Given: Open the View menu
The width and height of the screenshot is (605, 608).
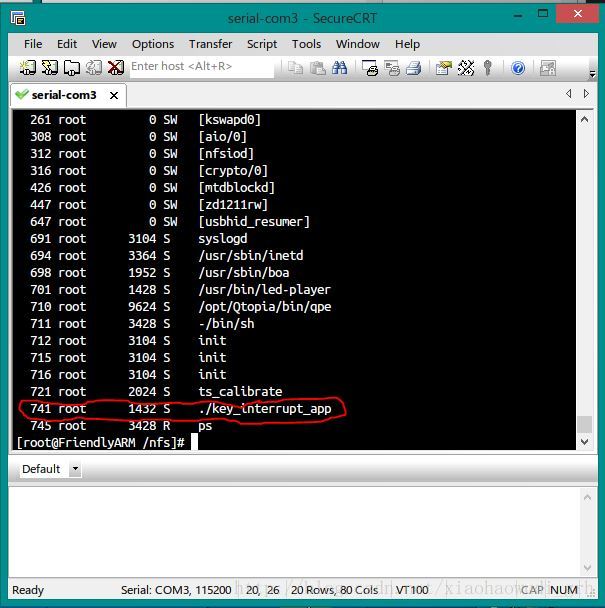Looking at the screenshot, I should (x=104, y=44).
